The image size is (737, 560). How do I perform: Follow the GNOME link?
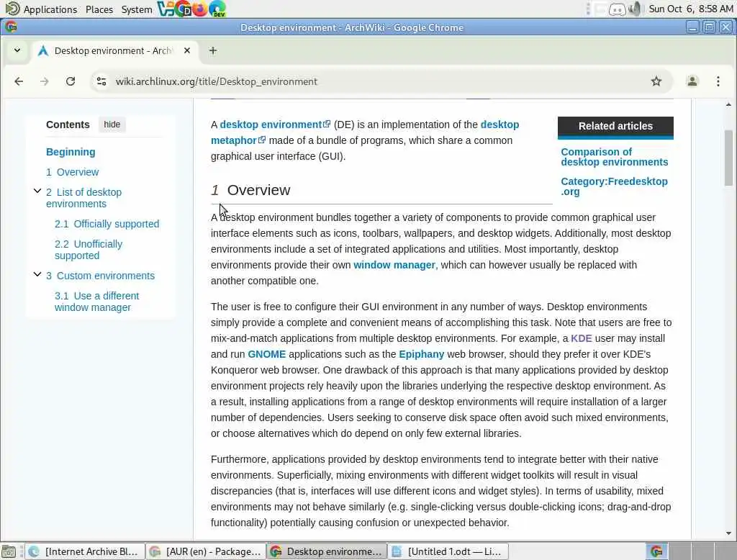(266, 354)
